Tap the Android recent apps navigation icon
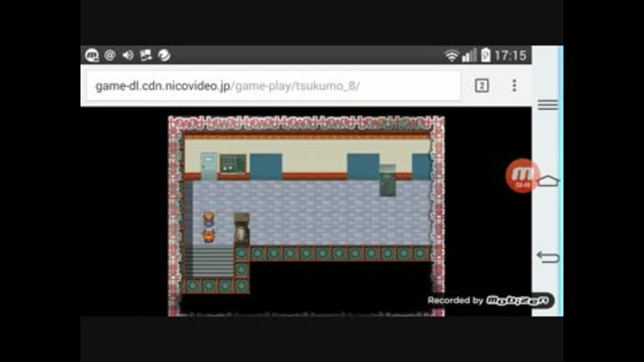This screenshot has height=362, width=644. (x=548, y=105)
